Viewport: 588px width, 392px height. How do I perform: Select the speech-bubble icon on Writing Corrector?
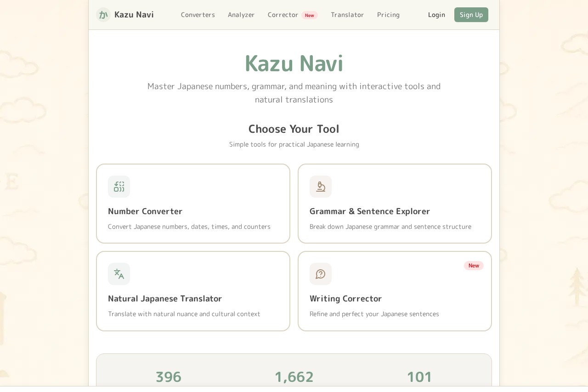click(321, 274)
